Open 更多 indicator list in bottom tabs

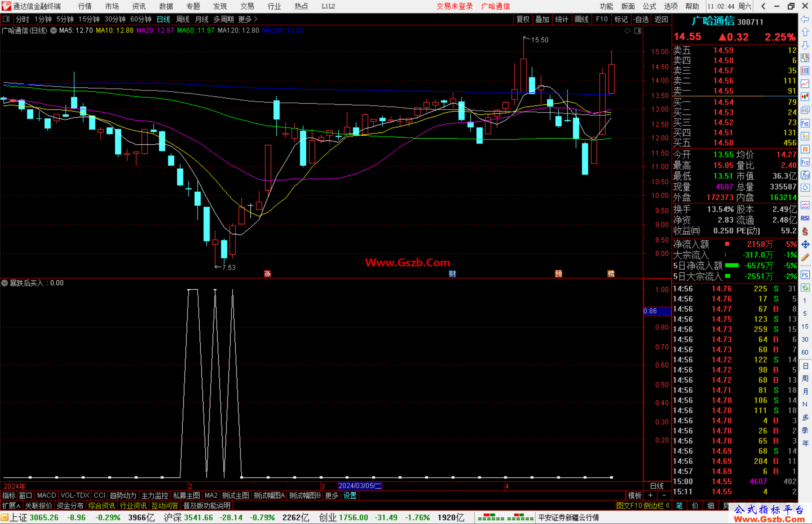(332, 495)
